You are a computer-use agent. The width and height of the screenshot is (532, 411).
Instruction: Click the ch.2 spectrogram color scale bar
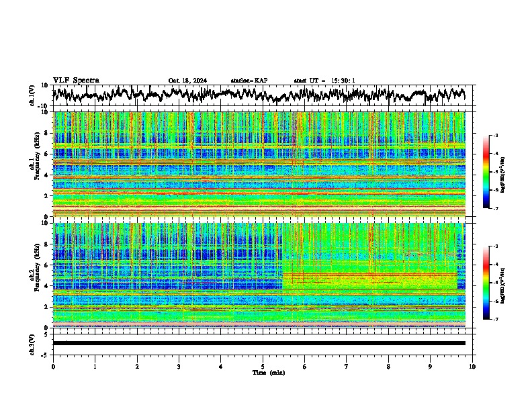pos(486,283)
